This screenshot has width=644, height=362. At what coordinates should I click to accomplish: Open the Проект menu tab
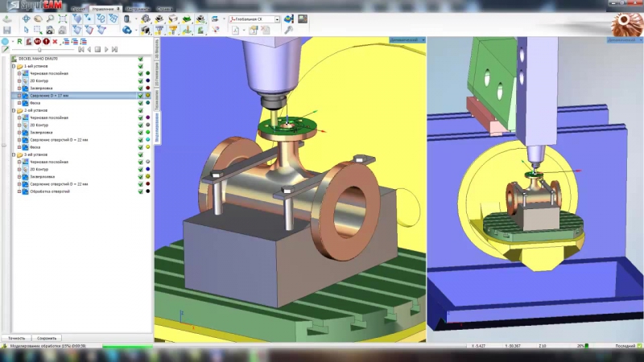tap(78, 9)
